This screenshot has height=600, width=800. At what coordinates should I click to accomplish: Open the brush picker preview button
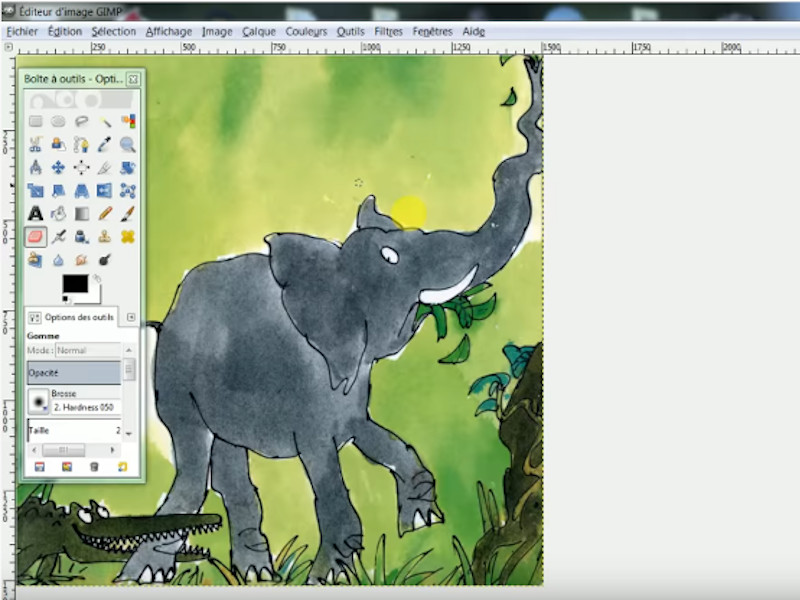point(38,401)
